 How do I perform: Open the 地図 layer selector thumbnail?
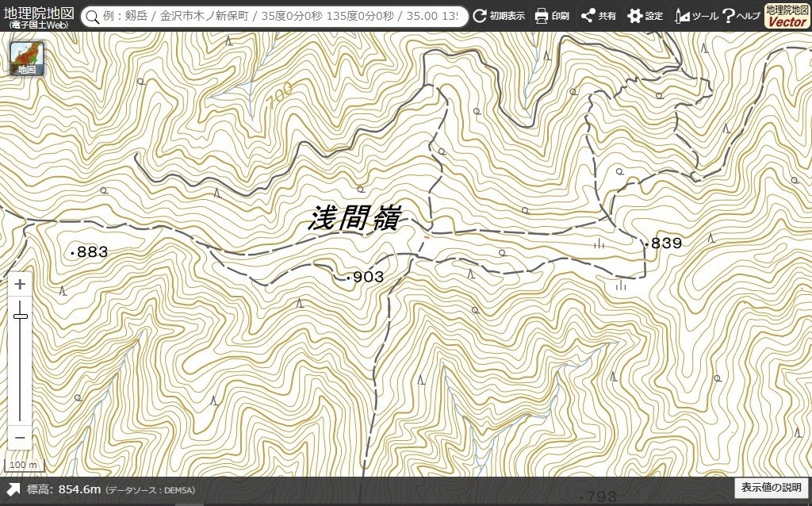[26, 58]
